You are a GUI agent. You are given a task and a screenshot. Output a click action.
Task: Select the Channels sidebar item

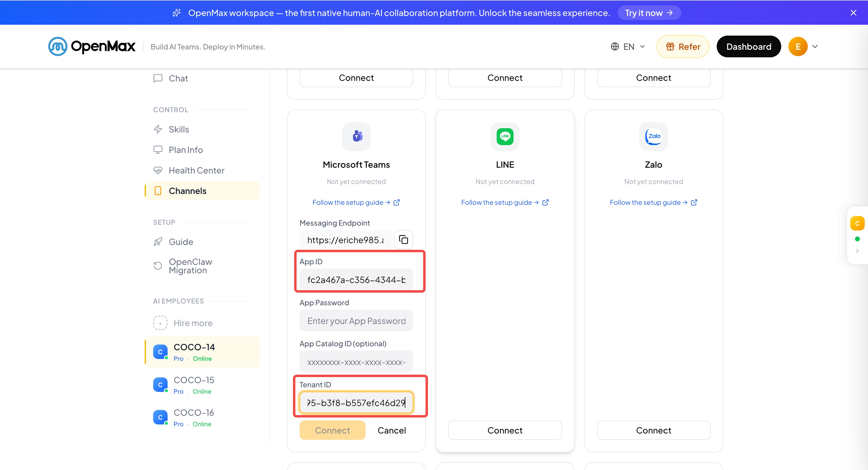tap(202, 191)
